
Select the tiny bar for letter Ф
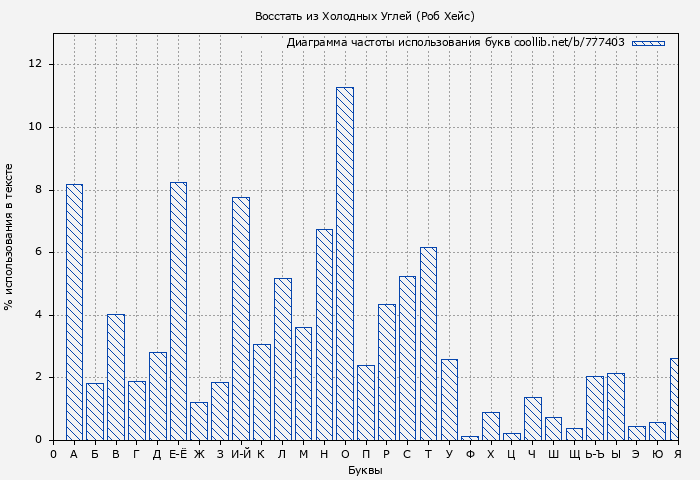[x=470, y=438]
